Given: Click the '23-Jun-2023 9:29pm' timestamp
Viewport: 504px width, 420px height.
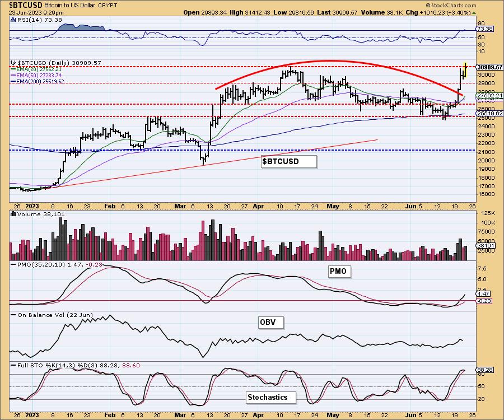Looking at the screenshot, I should (36, 13).
